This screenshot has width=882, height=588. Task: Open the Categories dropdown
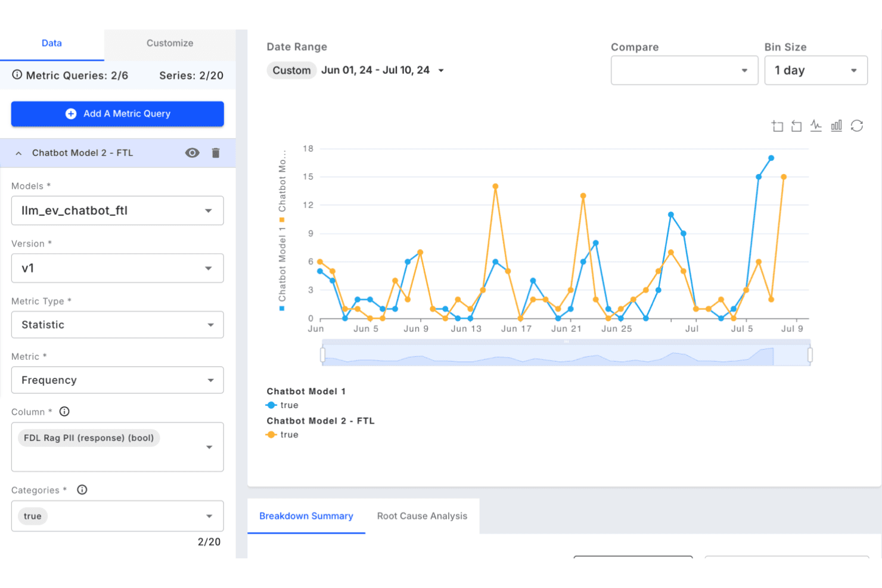click(117, 516)
